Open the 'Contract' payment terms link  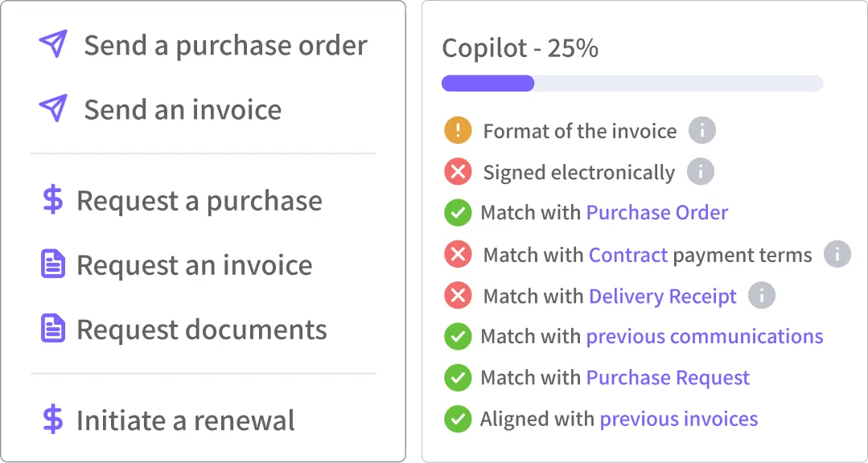628,255
